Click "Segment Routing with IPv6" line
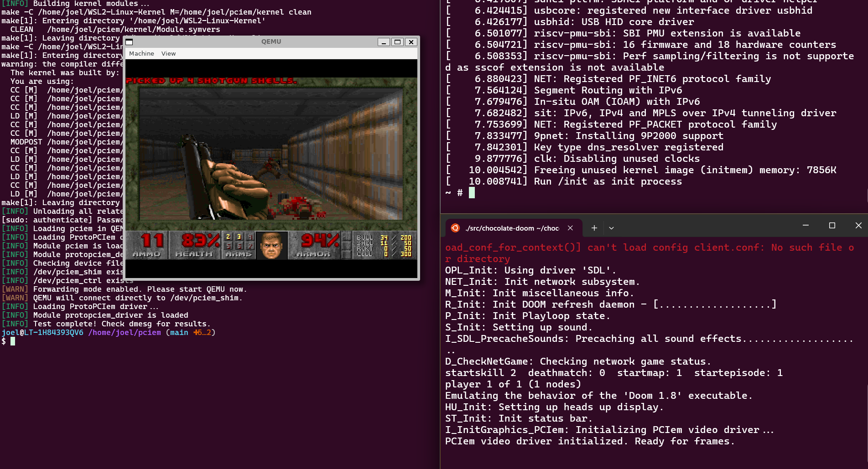The height and width of the screenshot is (469, 868). point(564,90)
